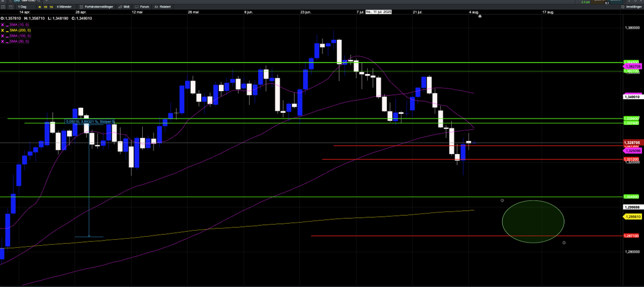Screen dimensions: 644x287
Task: Add a new chart tab with plus
Action: pos(47,1)
